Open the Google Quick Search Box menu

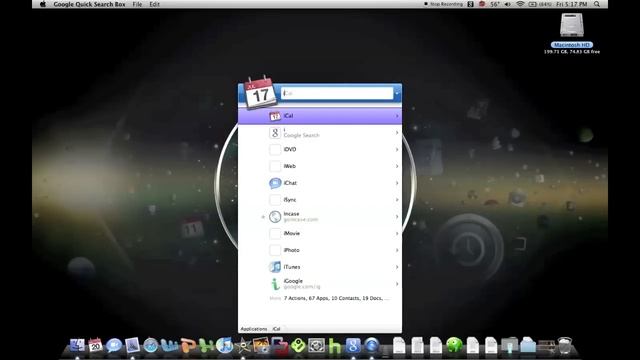point(89,4)
